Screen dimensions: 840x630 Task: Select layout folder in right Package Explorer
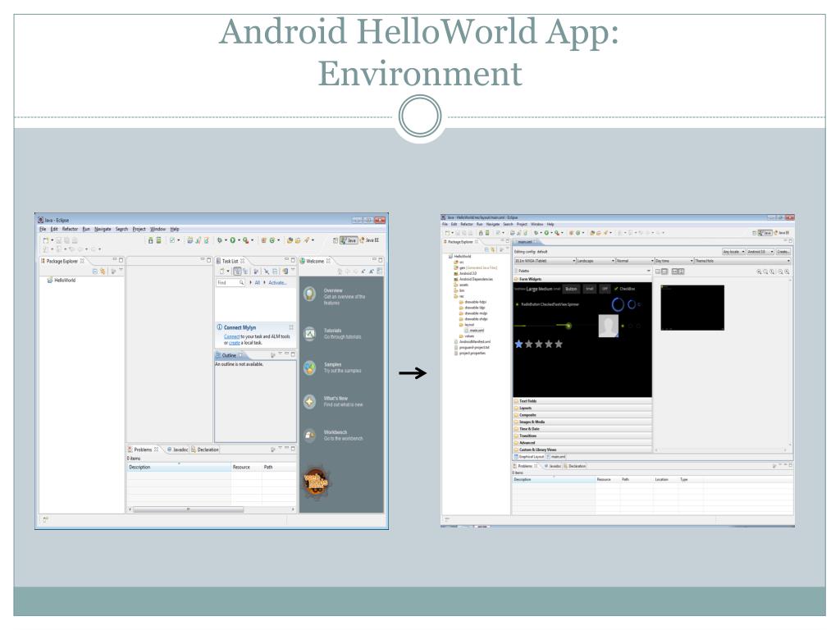467,325
